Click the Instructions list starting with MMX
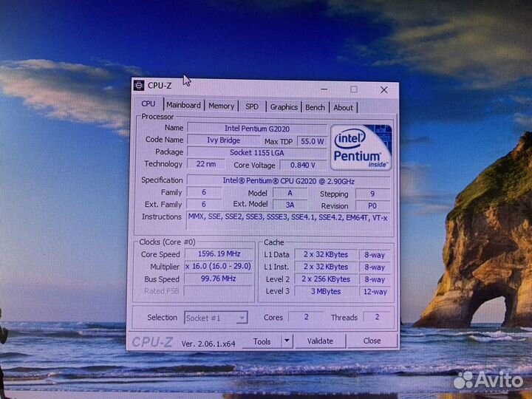The image size is (532, 399). pyautogui.click(x=288, y=221)
